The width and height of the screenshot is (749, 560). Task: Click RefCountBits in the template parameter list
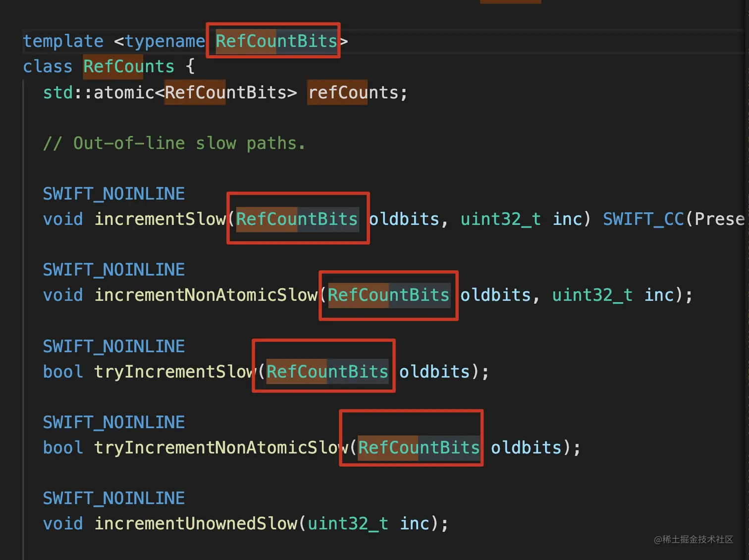276,41
